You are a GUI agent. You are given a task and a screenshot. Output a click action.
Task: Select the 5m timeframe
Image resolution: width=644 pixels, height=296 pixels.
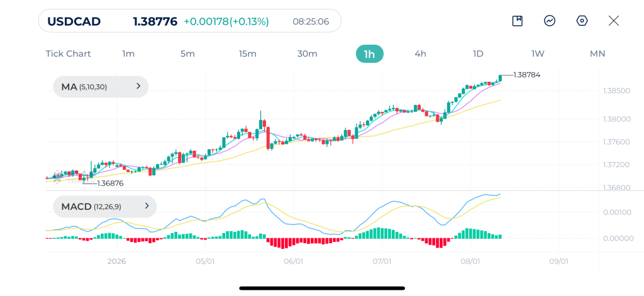187,54
